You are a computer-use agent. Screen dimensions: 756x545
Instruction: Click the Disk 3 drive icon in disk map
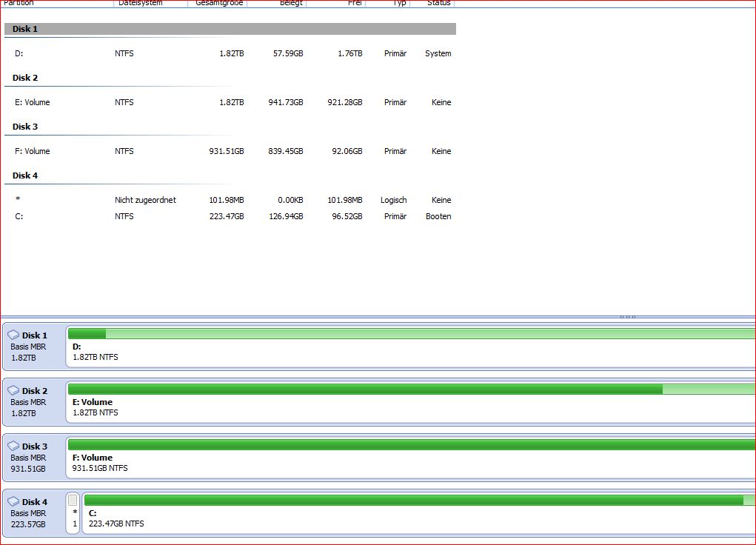[13, 446]
